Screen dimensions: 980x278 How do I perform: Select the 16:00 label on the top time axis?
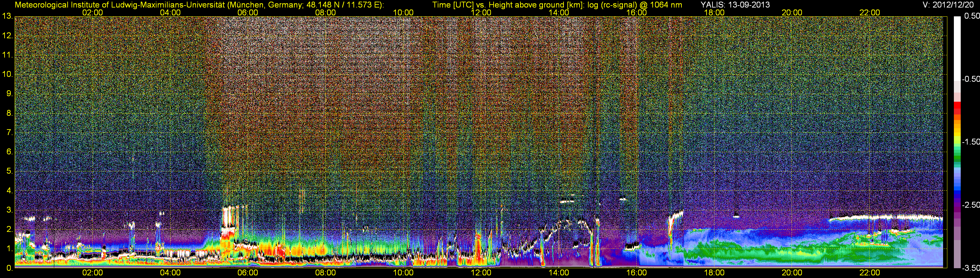636,12
